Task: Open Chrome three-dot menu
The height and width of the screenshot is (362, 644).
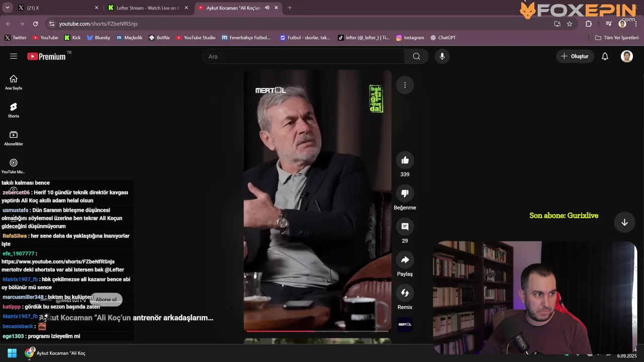Action: [636, 24]
